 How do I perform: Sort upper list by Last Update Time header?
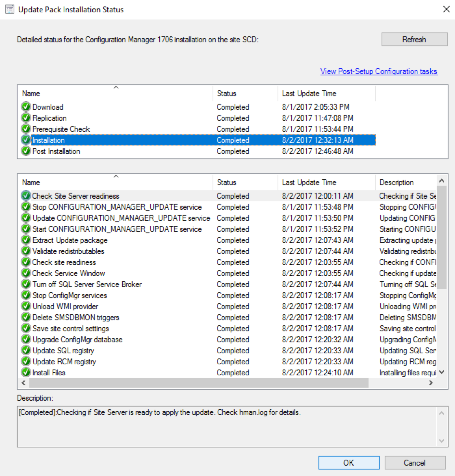pos(327,94)
